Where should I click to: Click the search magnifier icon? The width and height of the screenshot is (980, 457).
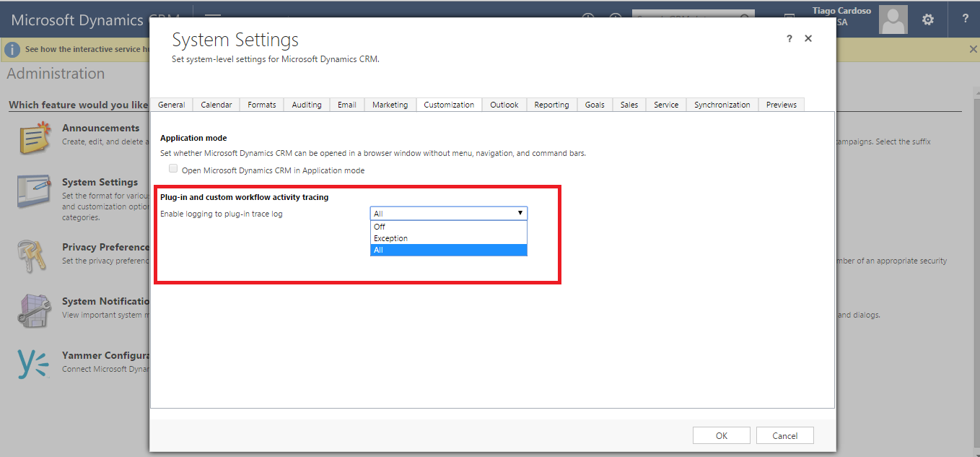[x=745, y=16]
